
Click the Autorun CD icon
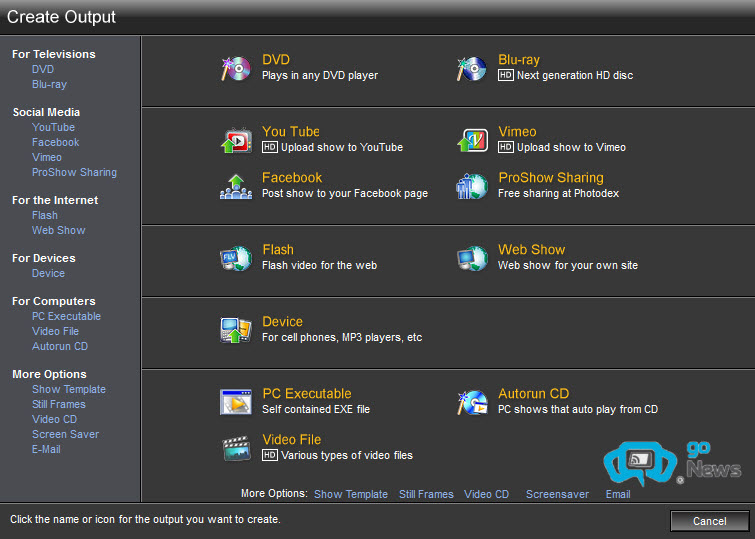(472, 402)
